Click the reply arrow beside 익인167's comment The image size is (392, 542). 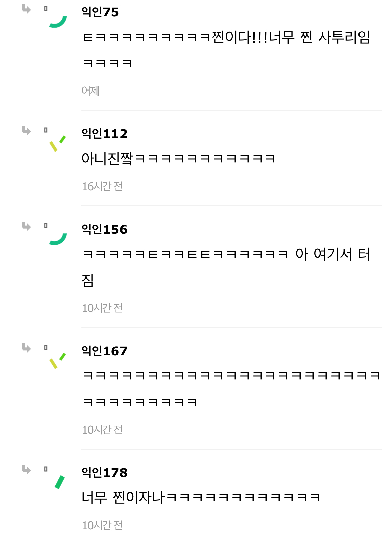point(26,348)
